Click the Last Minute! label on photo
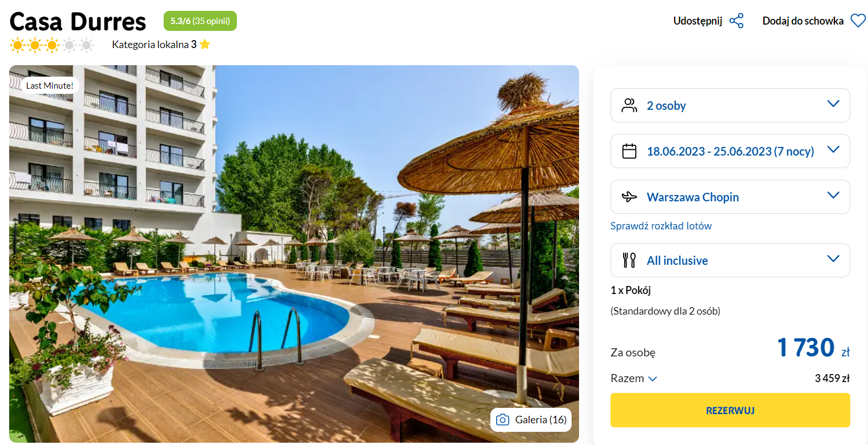 50,85
